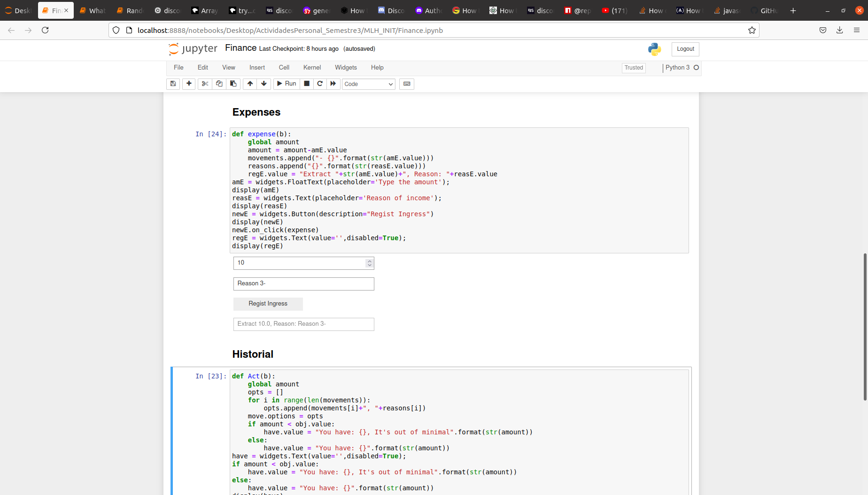Click the Jupyter logo
868x495 pixels.
[193, 49]
